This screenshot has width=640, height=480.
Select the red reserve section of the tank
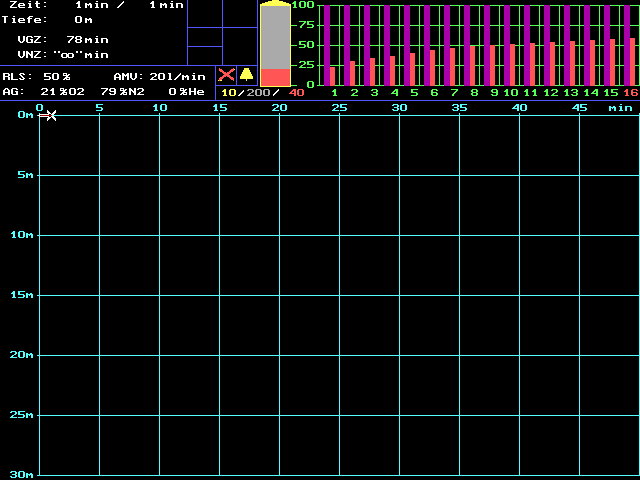click(x=275, y=78)
